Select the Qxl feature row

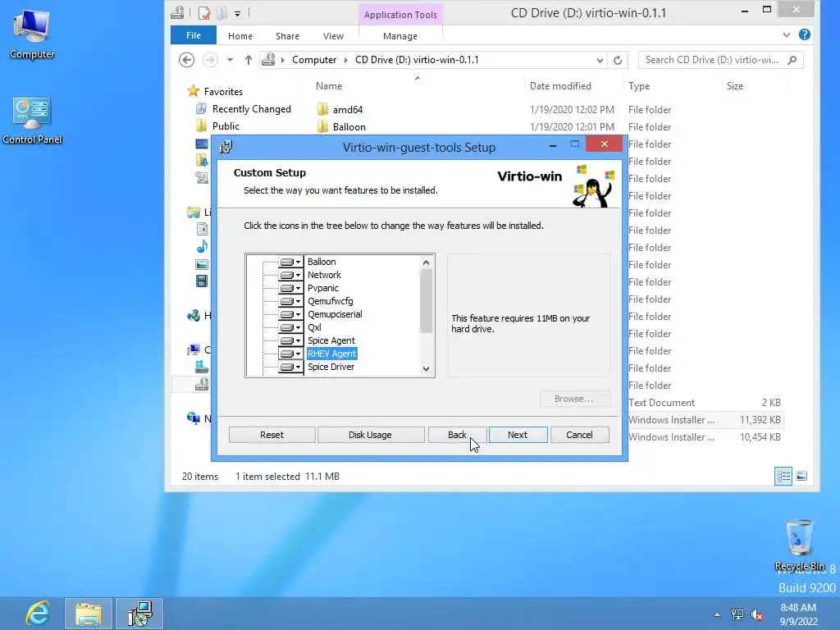(x=314, y=327)
